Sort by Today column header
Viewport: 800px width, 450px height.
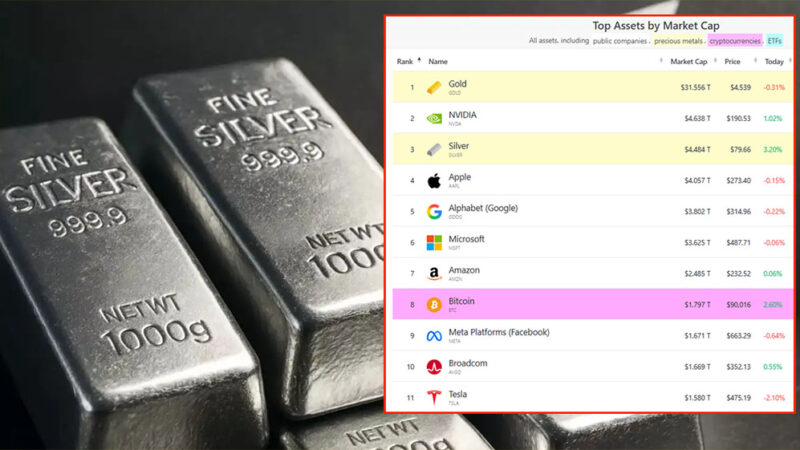(774, 61)
